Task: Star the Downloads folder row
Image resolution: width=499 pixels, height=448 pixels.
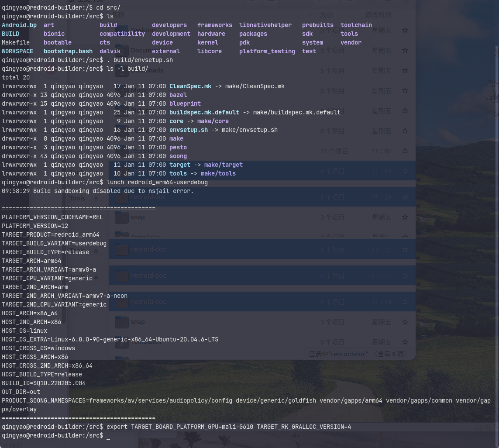Action: coord(405,70)
